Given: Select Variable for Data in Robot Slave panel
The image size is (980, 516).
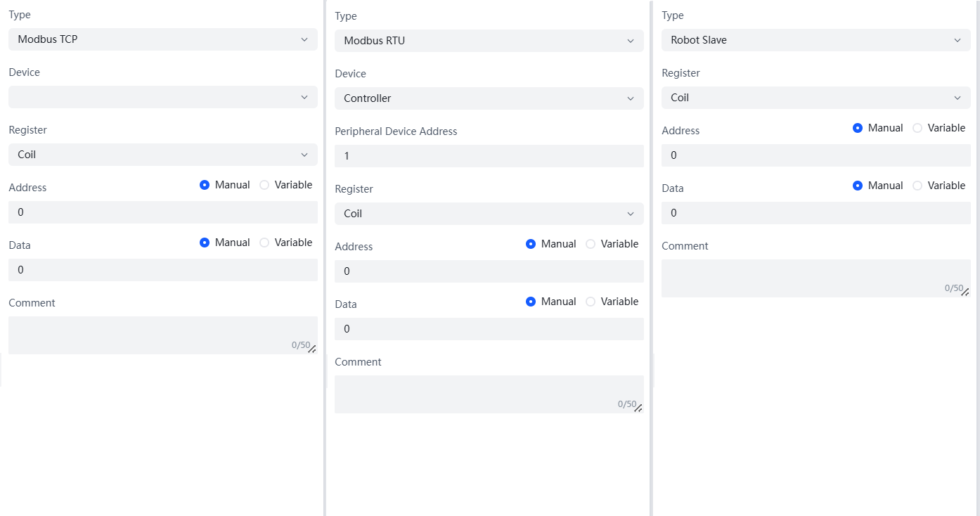Looking at the screenshot, I should [918, 186].
